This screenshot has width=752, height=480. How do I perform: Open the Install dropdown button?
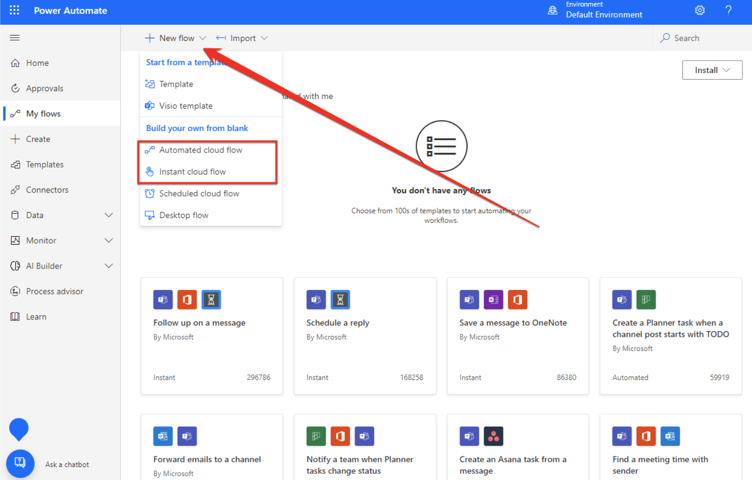(x=712, y=70)
